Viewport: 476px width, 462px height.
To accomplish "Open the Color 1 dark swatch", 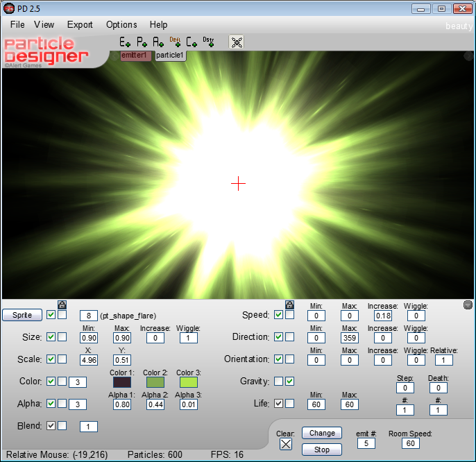I will click(x=122, y=382).
